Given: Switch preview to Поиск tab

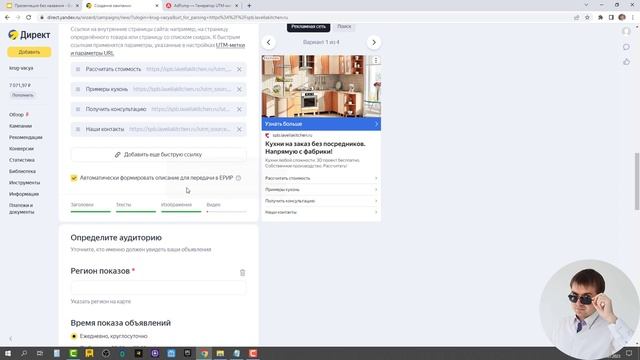Looking at the screenshot, I should [344, 27].
